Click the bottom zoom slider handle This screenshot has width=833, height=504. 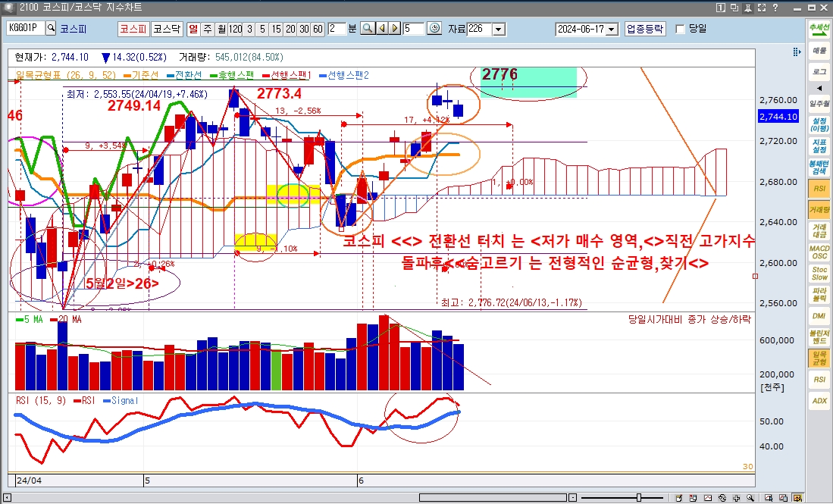click(639, 497)
